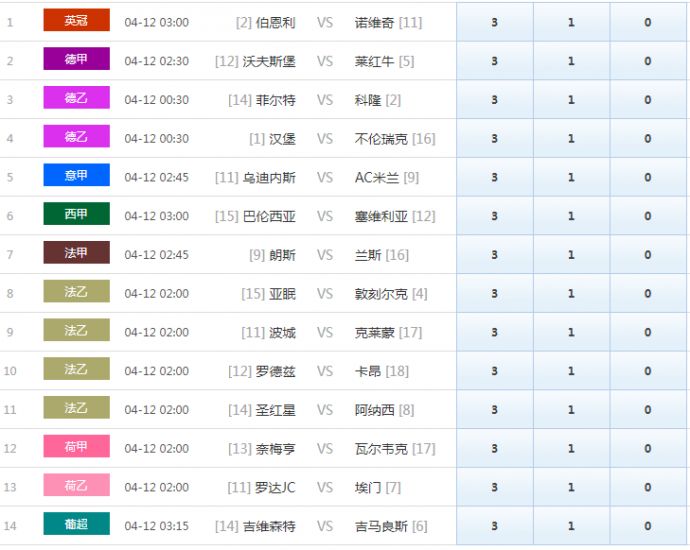Pick 1 for 吉维森特 vs 吉马良斯
The width and height of the screenshot is (690, 550).
click(571, 525)
